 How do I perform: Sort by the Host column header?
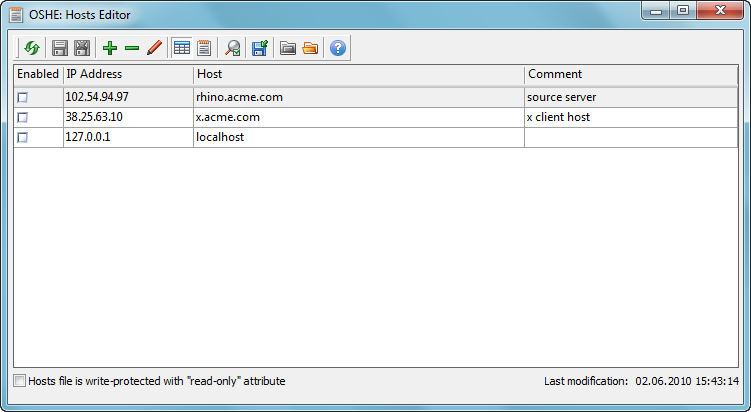359,75
